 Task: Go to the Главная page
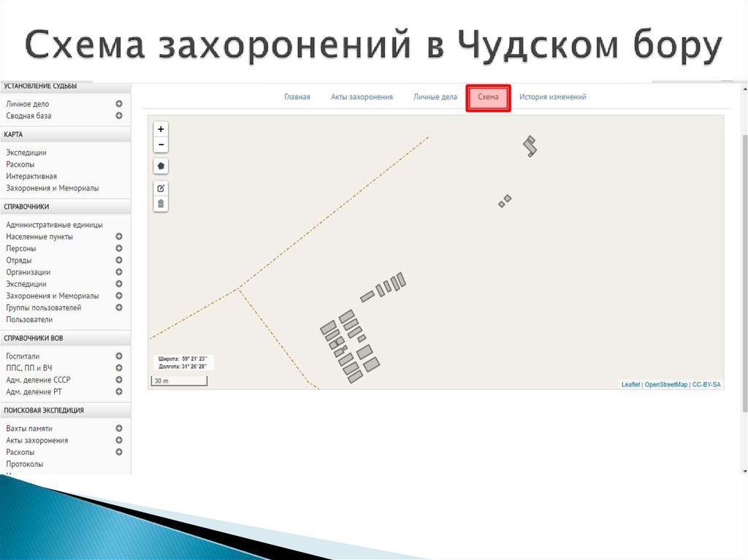(297, 96)
